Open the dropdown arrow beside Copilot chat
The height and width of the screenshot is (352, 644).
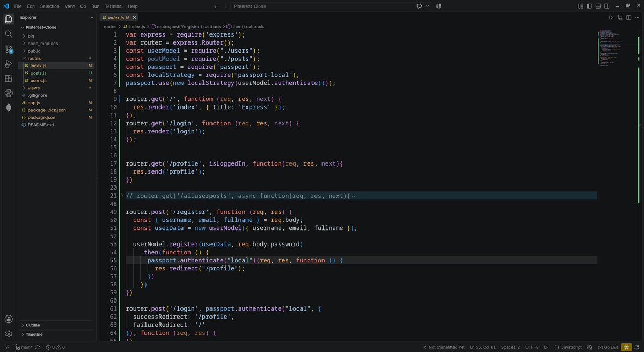coord(428,6)
